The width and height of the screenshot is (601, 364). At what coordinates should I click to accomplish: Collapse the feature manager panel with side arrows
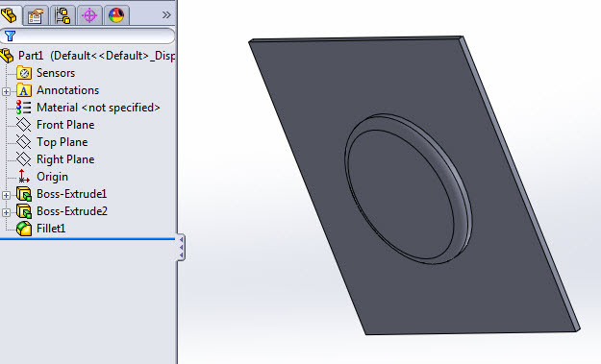181,248
